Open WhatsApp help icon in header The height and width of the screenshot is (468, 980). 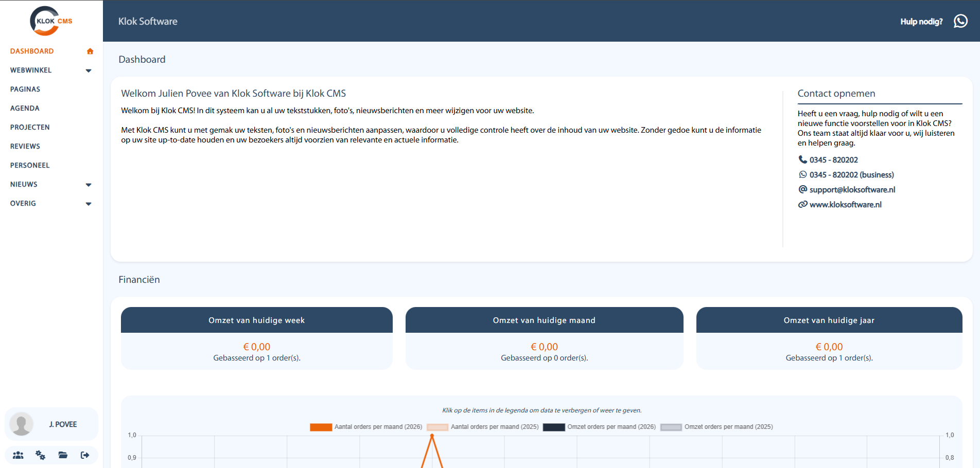click(960, 21)
